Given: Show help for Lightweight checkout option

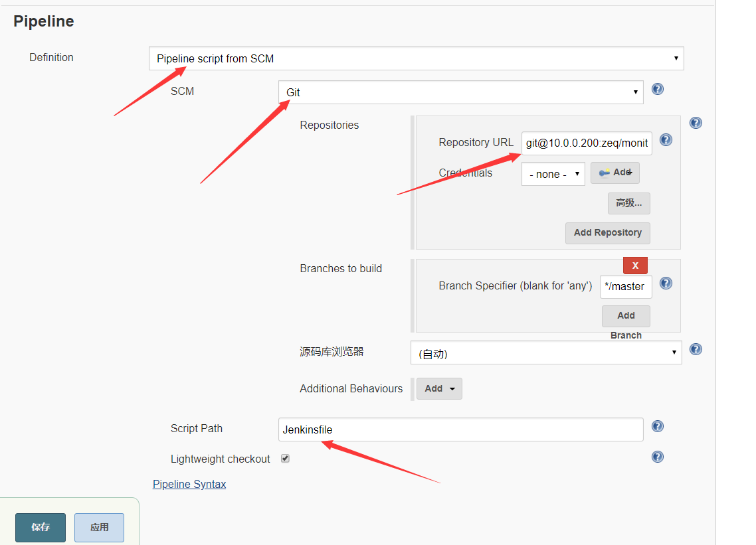Looking at the screenshot, I should pos(658,457).
